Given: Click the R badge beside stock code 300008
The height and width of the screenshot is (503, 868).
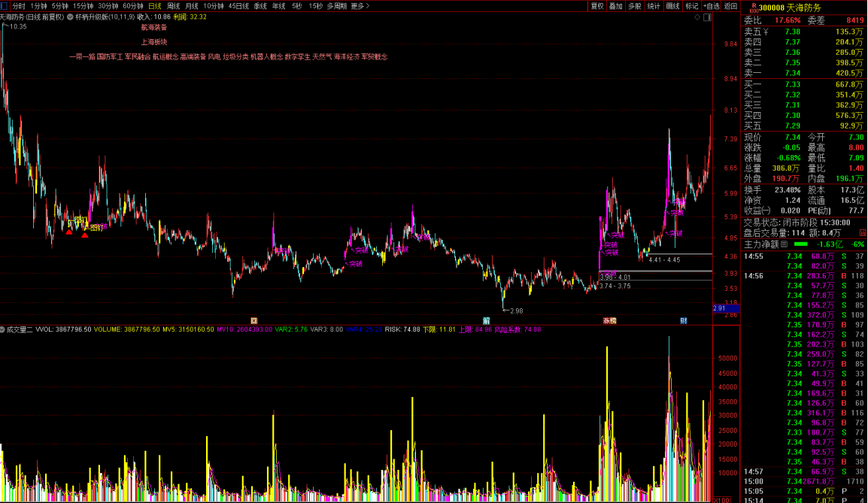Looking at the screenshot, I should 754,8.
